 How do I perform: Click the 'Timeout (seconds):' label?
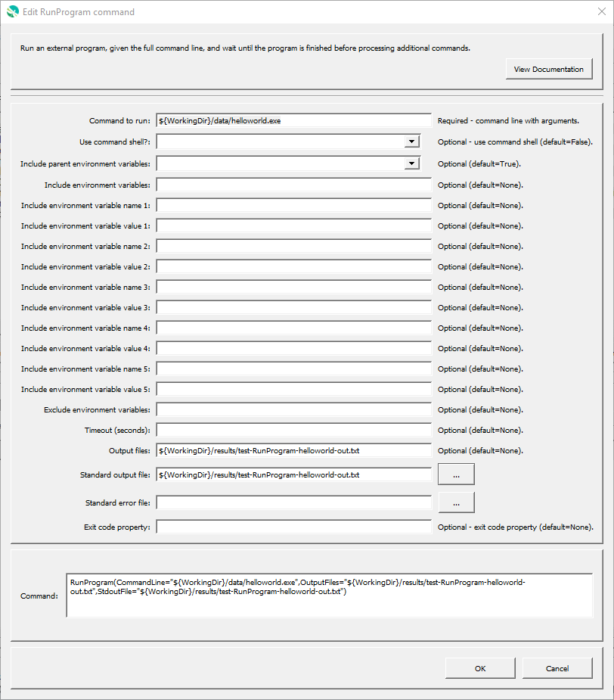tap(117, 431)
